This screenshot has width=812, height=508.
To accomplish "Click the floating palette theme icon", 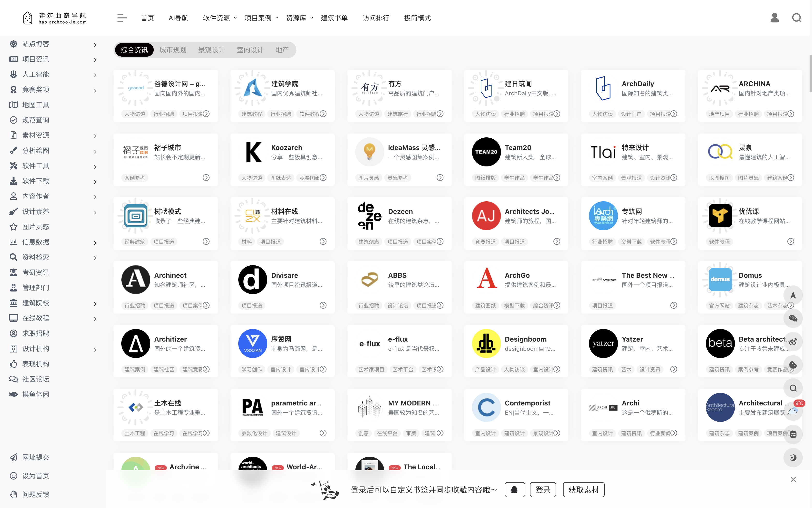I will (x=793, y=365).
